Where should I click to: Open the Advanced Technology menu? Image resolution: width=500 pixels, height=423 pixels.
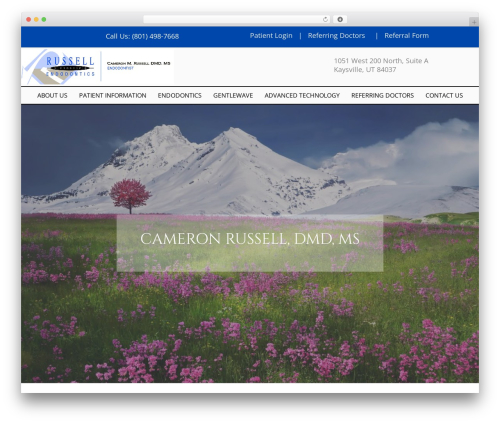coord(302,96)
